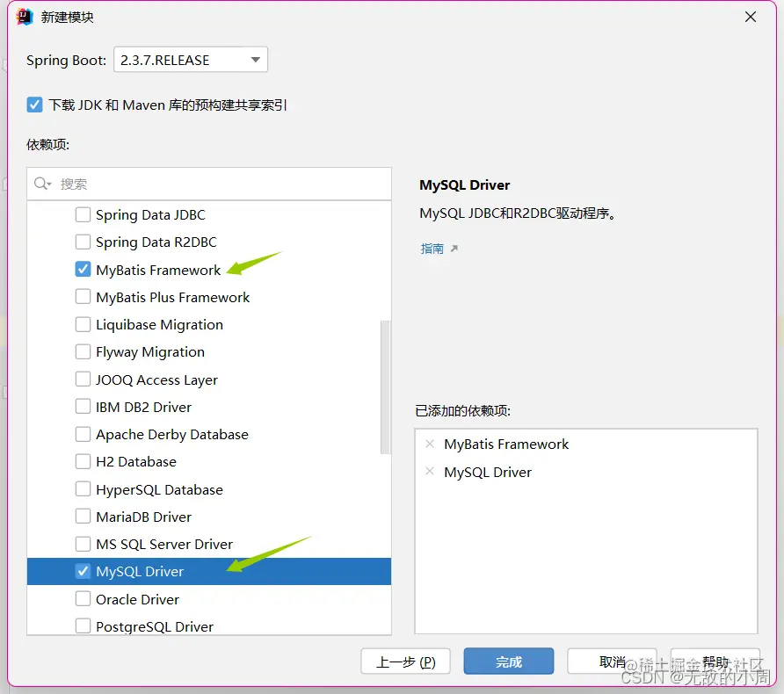This screenshot has width=784, height=694.
Task: Uncheck MyBatis Framework
Action: pos(83,270)
